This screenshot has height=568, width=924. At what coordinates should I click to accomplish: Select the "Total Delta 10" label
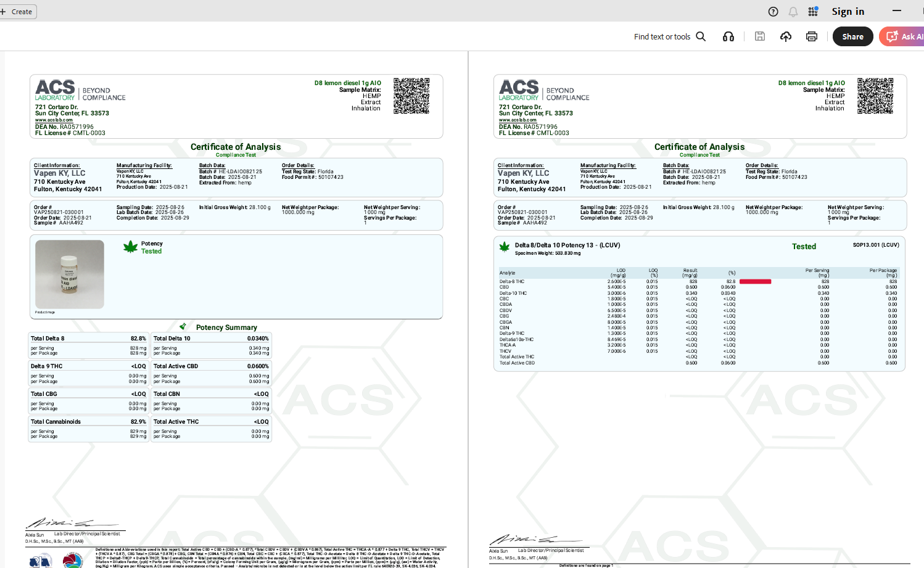point(172,339)
